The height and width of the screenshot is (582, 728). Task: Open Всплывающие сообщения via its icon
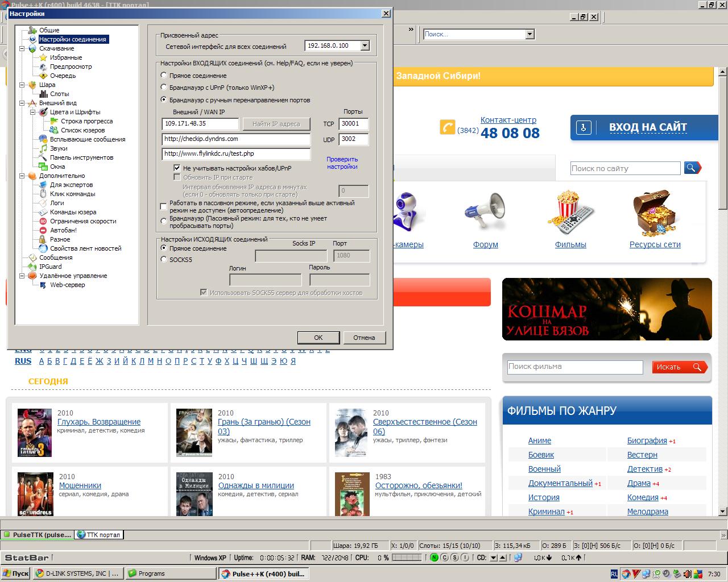click(x=43, y=139)
